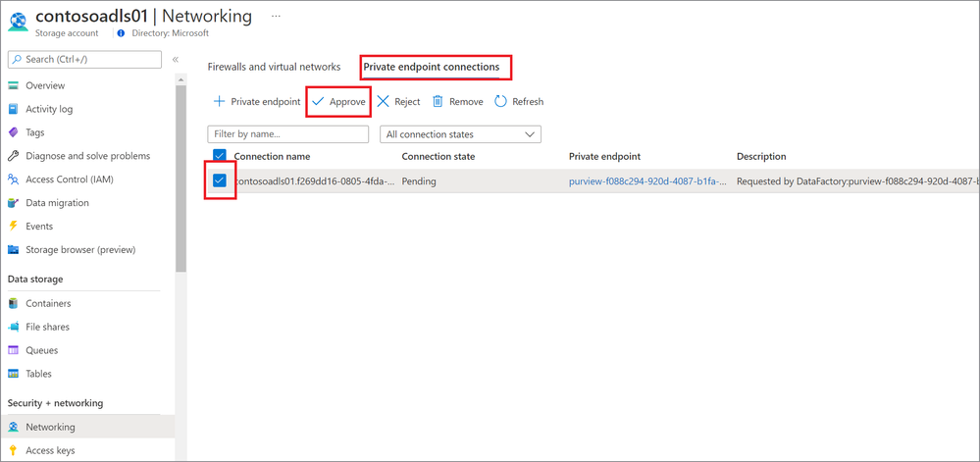Click the Storage browser (preview) icon

click(13, 249)
